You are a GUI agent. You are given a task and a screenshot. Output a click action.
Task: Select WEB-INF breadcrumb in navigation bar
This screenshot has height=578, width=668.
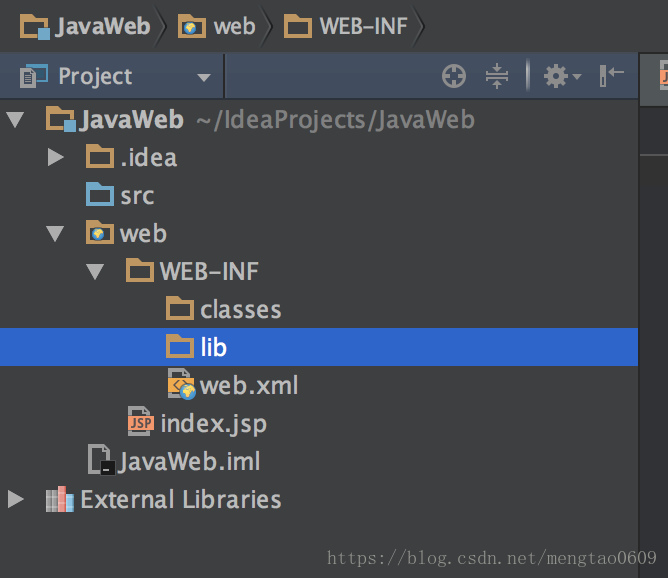346,26
